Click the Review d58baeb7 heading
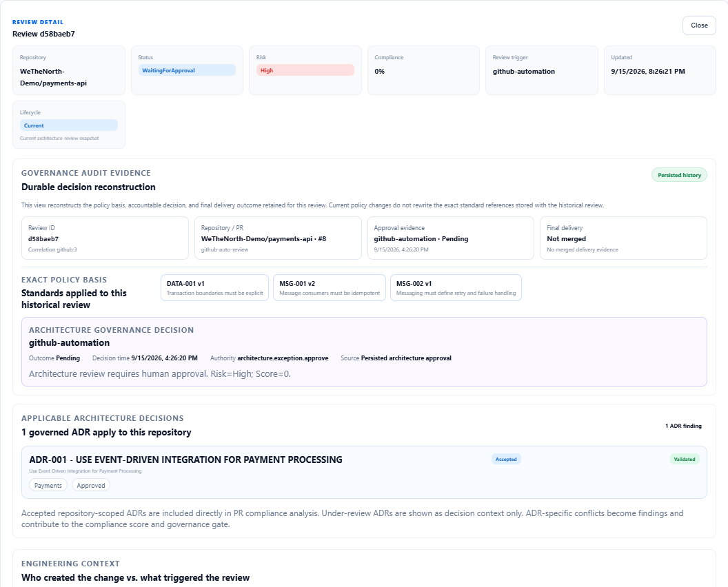This screenshot has width=728, height=587. coord(43,34)
